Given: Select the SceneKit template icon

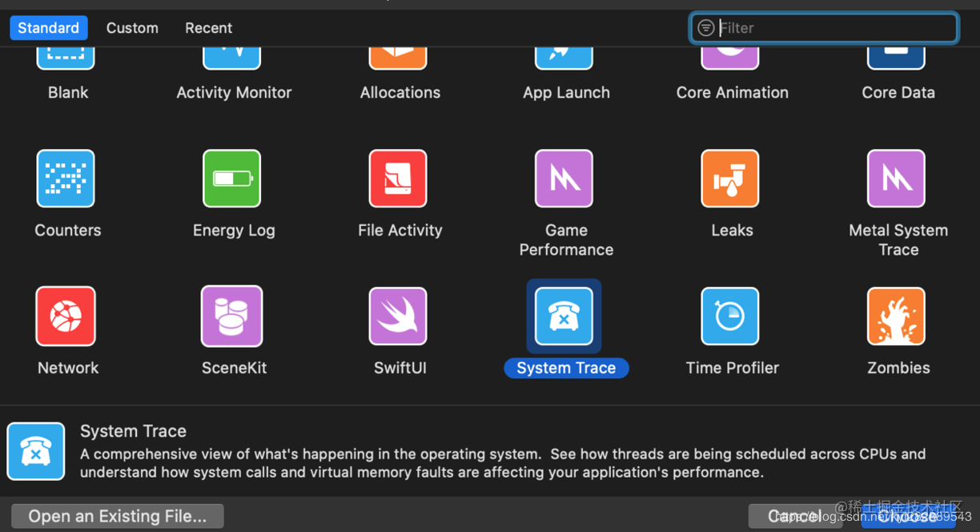Looking at the screenshot, I should [232, 316].
